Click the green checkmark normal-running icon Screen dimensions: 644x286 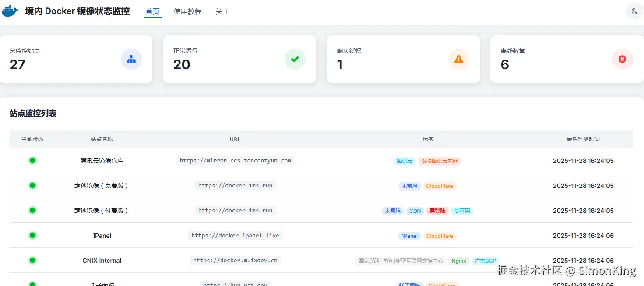click(x=295, y=59)
